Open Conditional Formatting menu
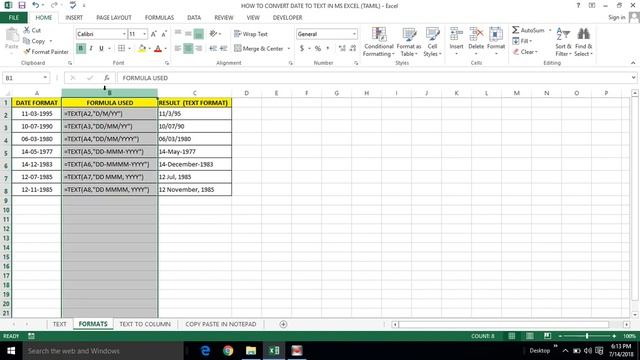Screen dimensions: 640x360 pos(379,42)
